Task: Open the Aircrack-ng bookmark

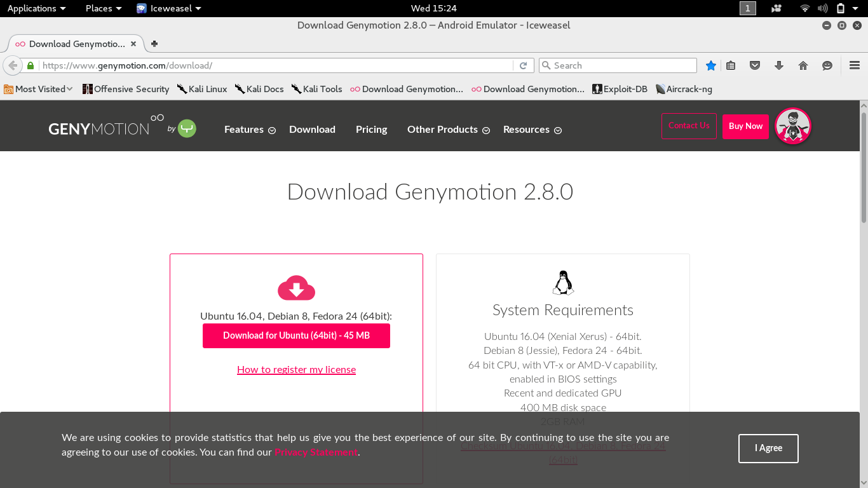Action: coord(684,89)
